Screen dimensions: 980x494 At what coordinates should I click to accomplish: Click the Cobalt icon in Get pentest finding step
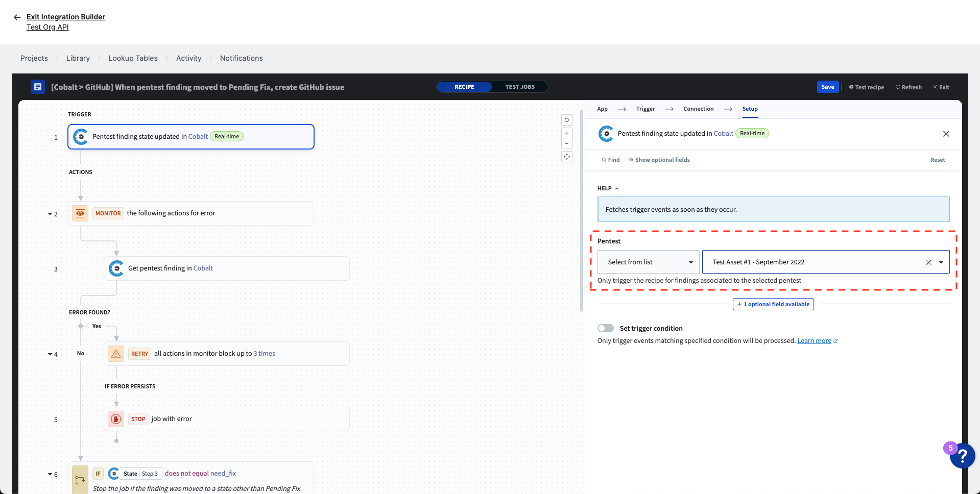(x=116, y=268)
